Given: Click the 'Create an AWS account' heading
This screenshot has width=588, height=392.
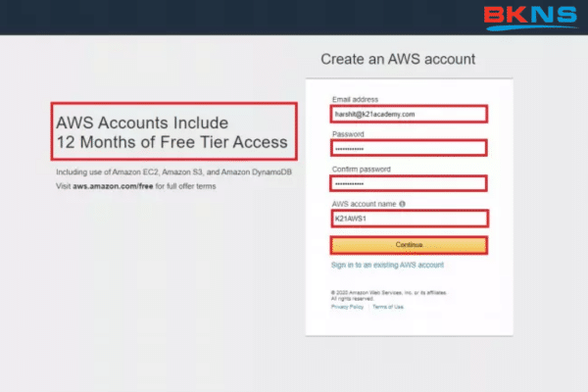Looking at the screenshot, I should (398, 59).
